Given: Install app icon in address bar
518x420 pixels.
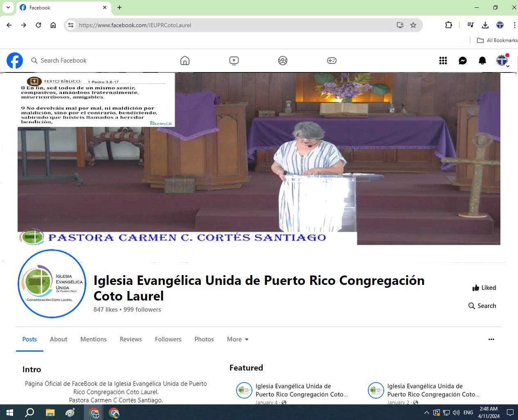Looking at the screenshot, I should (x=400, y=25).
